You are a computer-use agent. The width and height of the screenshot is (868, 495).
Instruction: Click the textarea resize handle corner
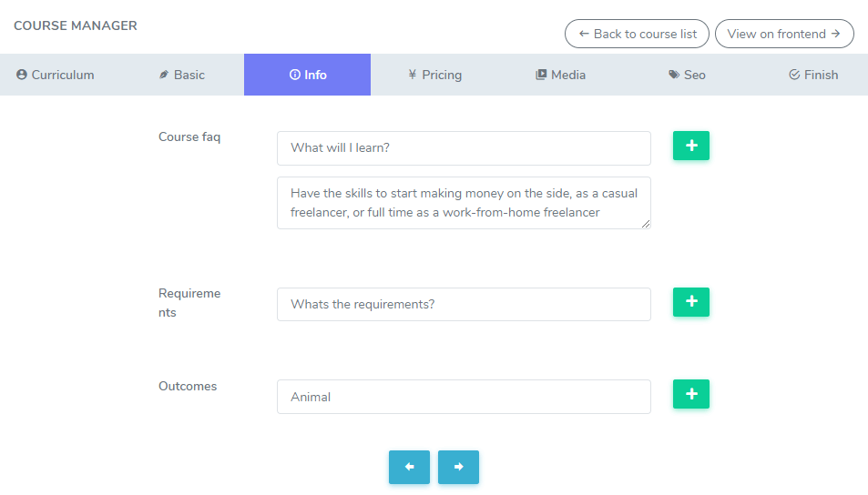(x=647, y=224)
